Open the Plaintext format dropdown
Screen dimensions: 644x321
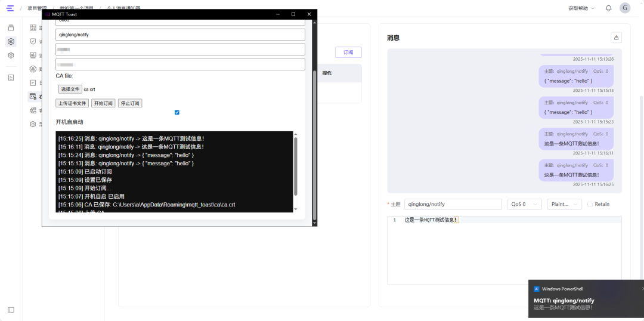[565, 204]
